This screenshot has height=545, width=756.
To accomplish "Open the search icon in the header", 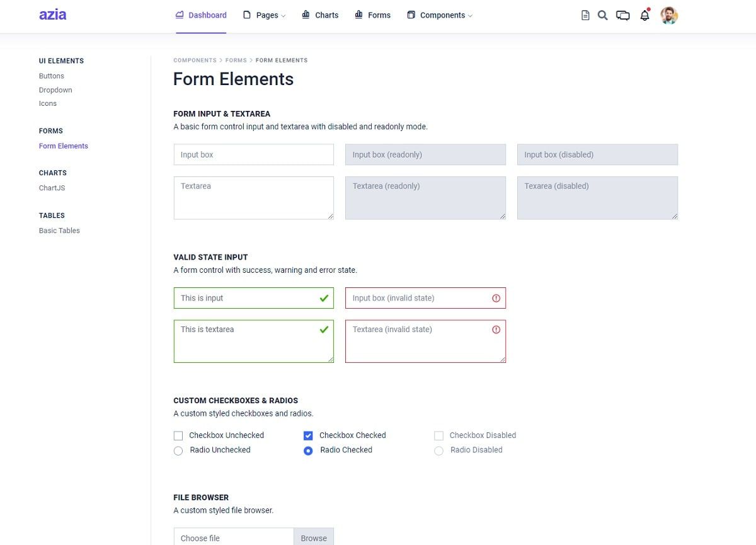I will point(602,14).
